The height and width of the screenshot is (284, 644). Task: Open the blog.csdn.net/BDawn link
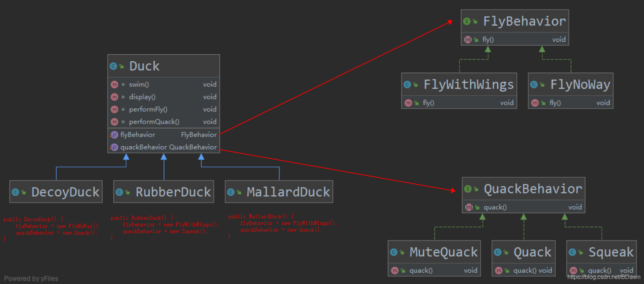pos(604,277)
